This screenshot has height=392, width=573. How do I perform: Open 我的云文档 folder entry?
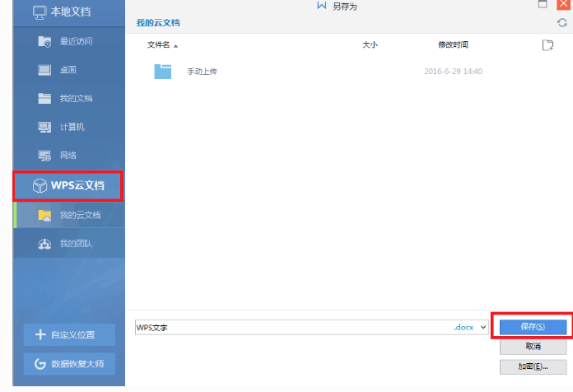click(69, 215)
